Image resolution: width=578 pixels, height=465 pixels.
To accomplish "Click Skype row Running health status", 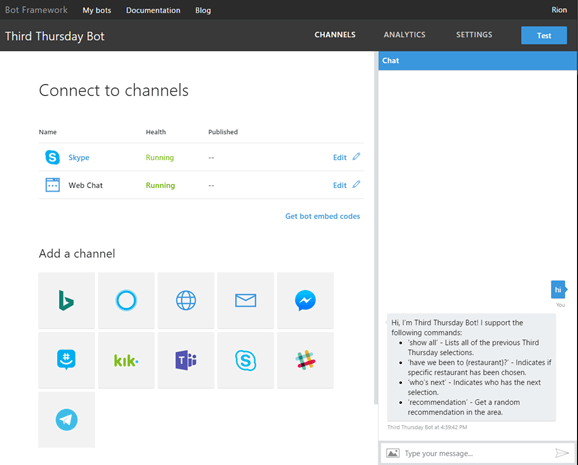I will (x=160, y=157).
